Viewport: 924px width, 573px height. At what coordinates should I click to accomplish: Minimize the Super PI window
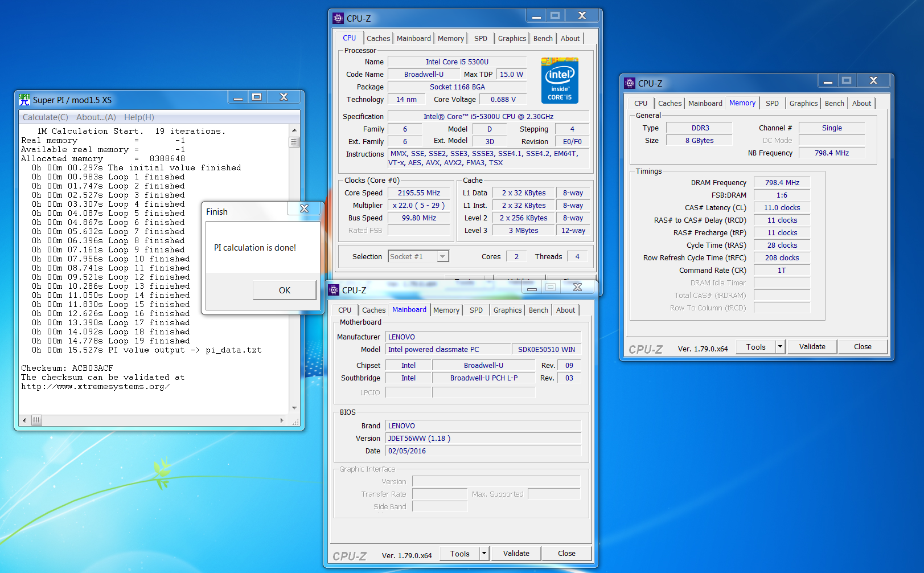coord(238,97)
